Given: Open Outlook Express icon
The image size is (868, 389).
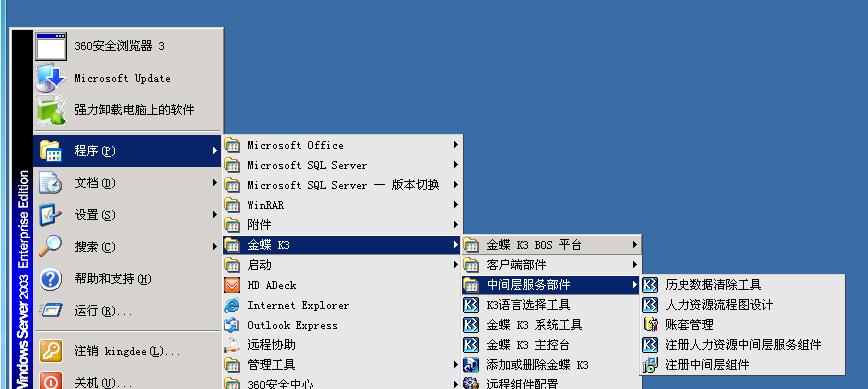Looking at the screenshot, I should point(231,325).
